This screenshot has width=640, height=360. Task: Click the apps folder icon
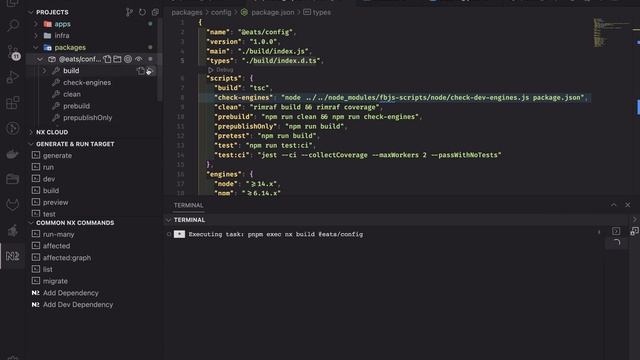pos(48,24)
